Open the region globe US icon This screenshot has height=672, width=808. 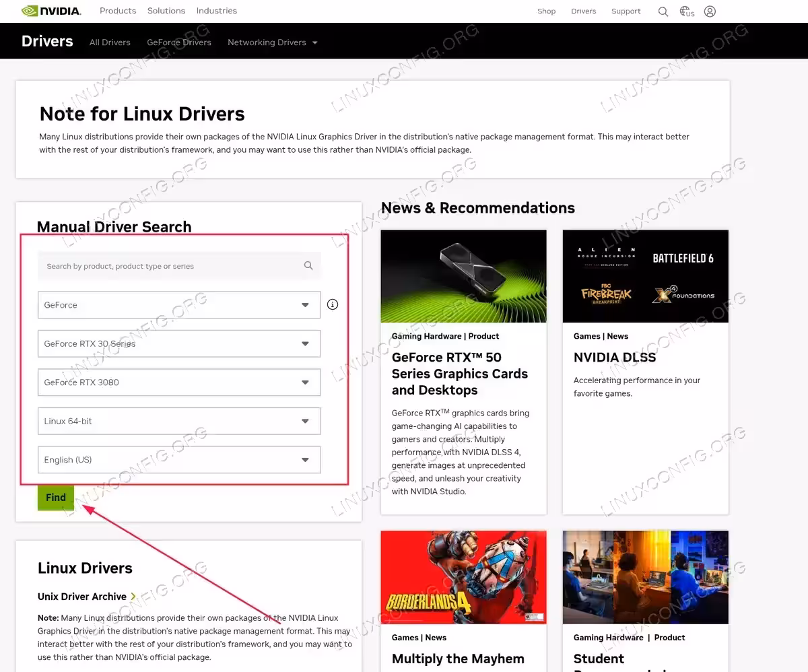[x=687, y=11]
